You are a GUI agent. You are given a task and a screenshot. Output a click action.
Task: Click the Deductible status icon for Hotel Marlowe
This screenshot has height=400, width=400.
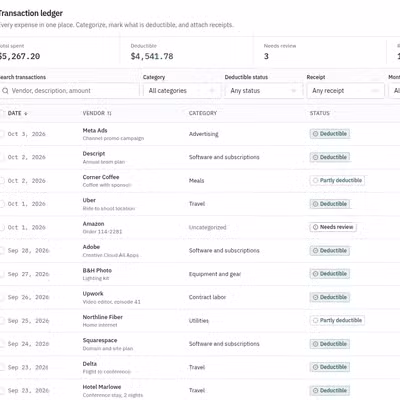point(315,391)
